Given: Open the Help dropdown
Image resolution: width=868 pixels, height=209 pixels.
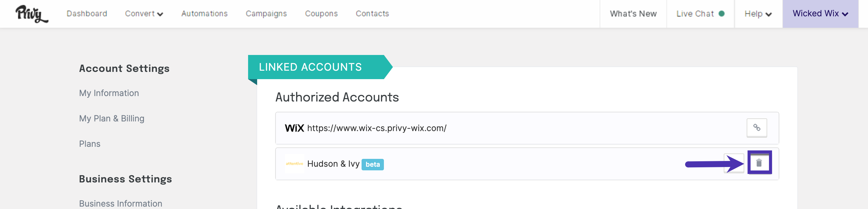Looking at the screenshot, I should (758, 14).
